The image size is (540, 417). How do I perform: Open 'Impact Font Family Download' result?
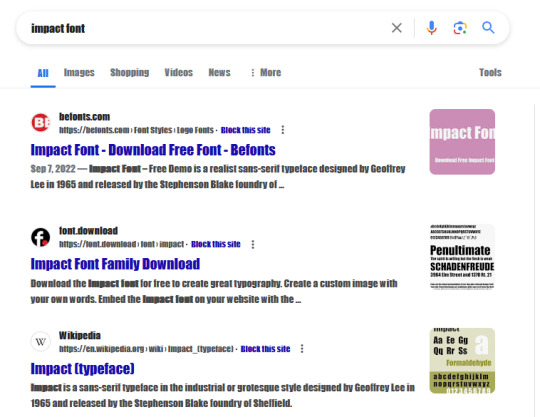(x=115, y=264)
